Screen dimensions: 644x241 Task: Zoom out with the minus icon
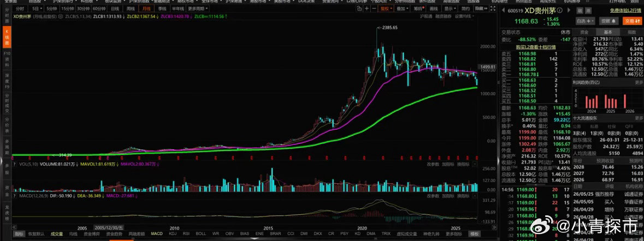click(x=374, y=9)
